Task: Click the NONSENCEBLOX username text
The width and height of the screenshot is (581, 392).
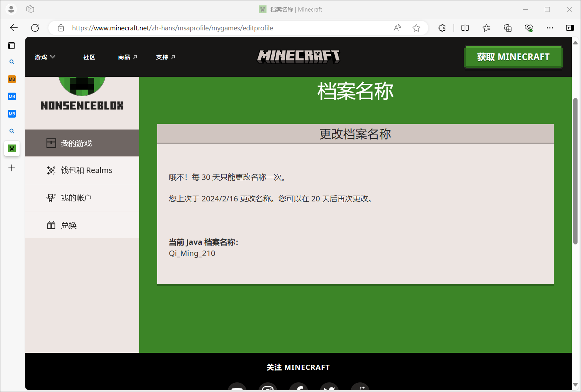Action: tap(82, 106)
